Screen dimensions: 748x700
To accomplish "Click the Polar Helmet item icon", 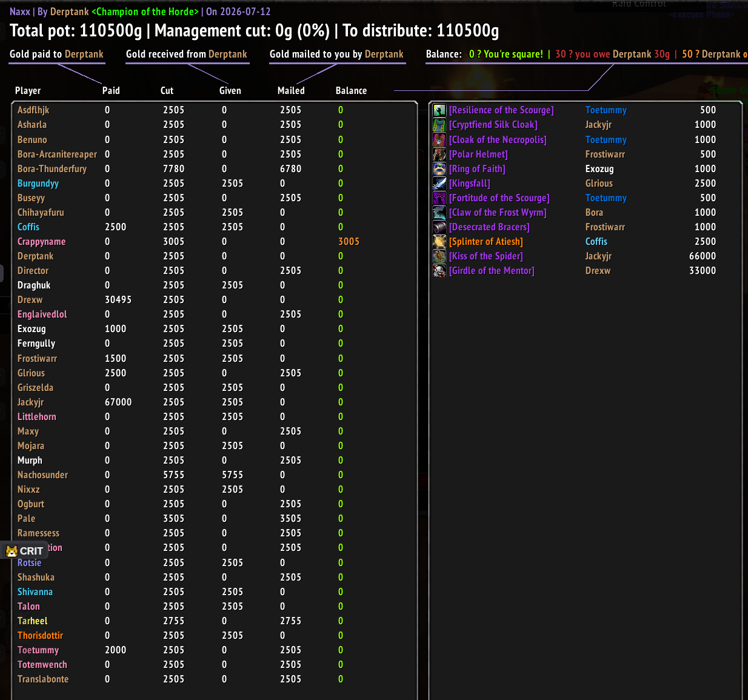I will 439,154.
